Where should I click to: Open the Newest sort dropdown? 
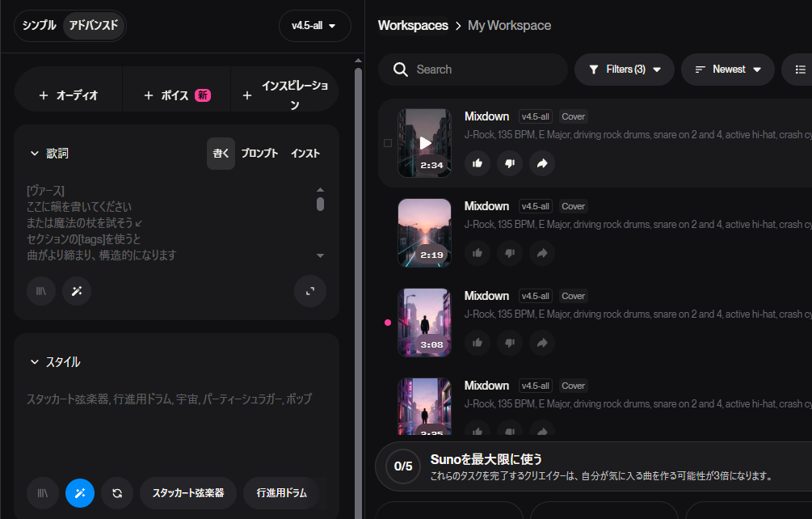(728, 70)
